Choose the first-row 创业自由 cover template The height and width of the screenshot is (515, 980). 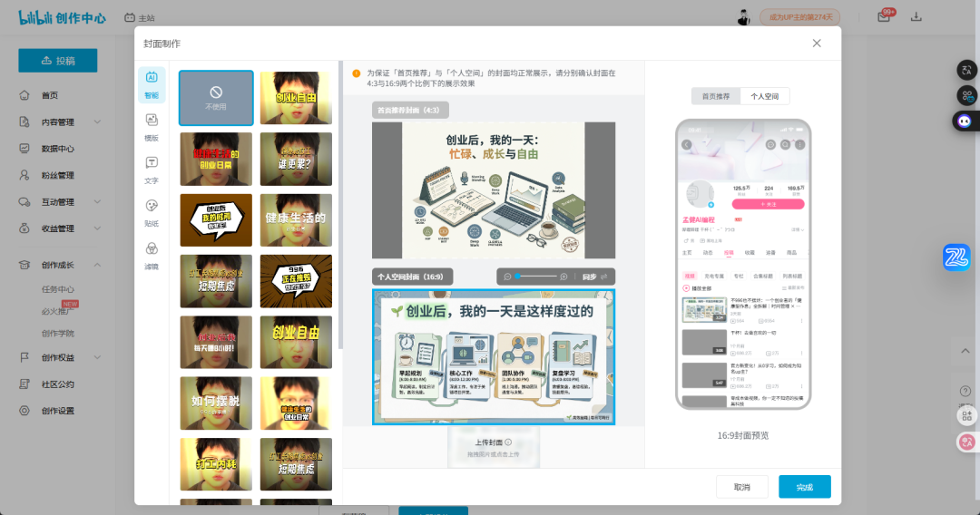[296, 98]
